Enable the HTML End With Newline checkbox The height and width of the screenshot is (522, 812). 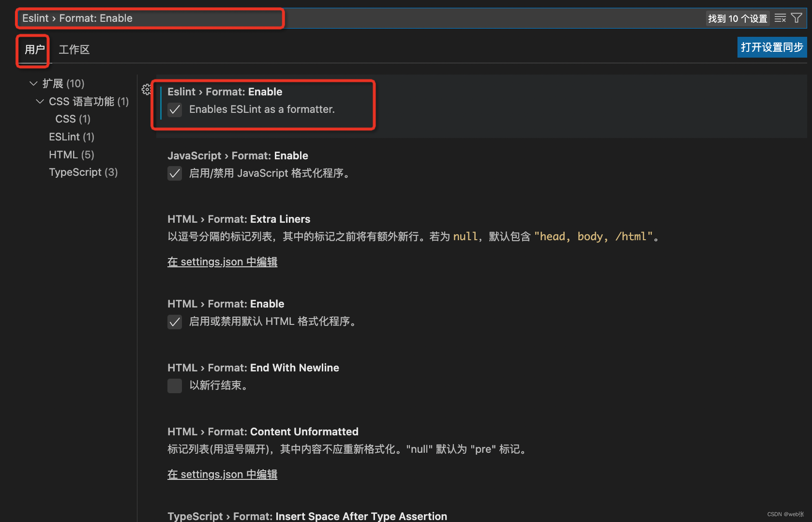tap(175, 385)
